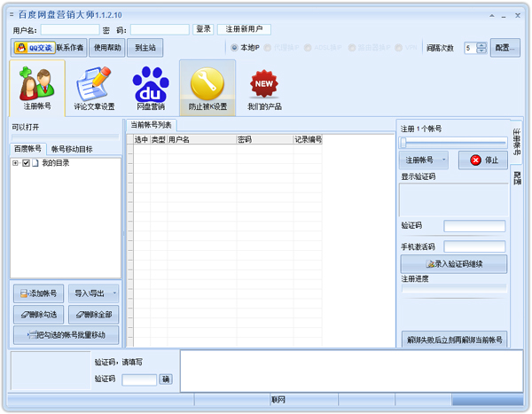532x414 pixels.
Task: Click the 配置... button
Action: [505, 48]
